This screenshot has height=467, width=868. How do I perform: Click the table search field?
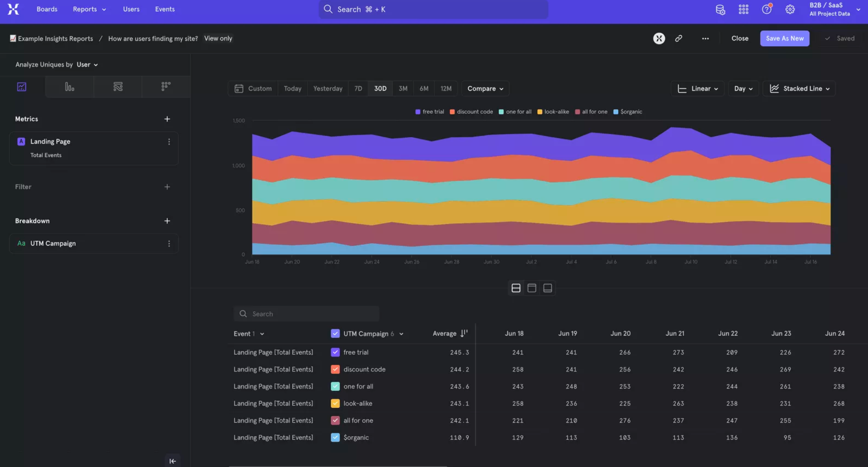[x=307, y=314]
